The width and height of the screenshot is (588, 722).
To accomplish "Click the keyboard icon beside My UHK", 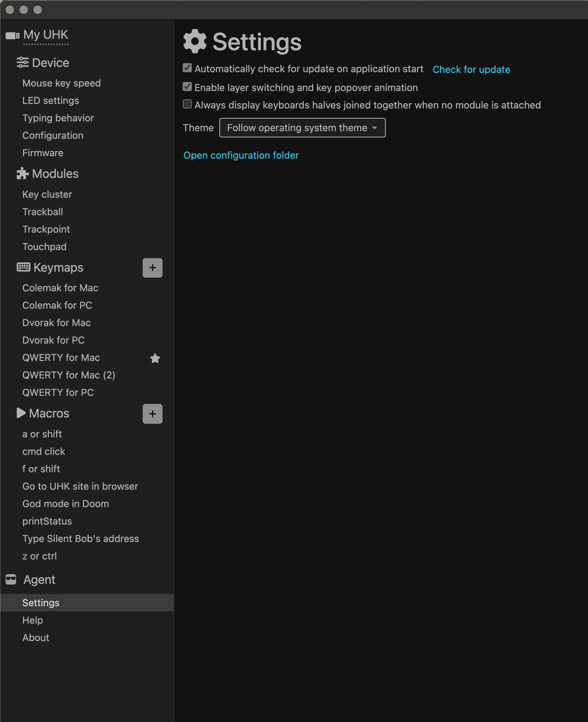I will tap(13, 36).
